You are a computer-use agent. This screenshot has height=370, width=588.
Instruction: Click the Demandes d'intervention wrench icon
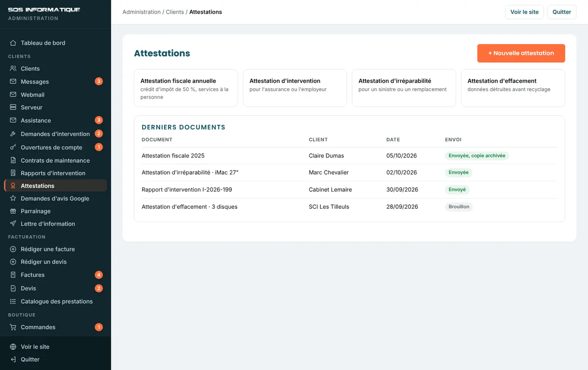(x=13, y=134)
